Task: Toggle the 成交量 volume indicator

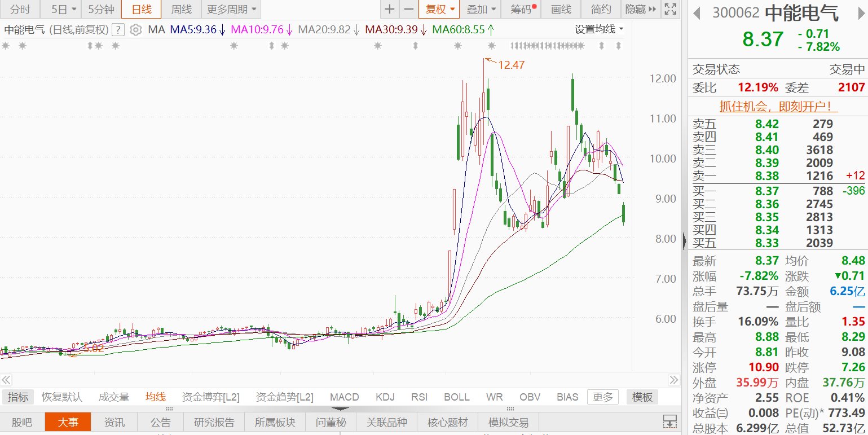Action: 113,397
